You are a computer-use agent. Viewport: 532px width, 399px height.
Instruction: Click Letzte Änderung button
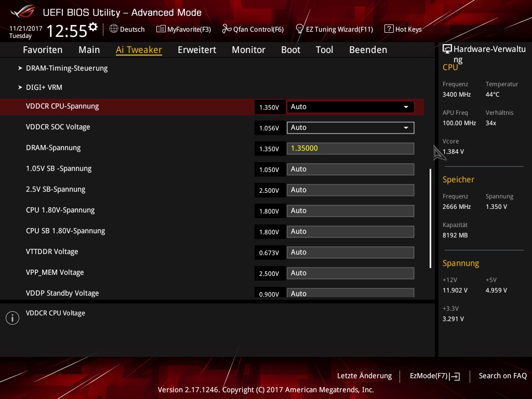pos(364,376)
